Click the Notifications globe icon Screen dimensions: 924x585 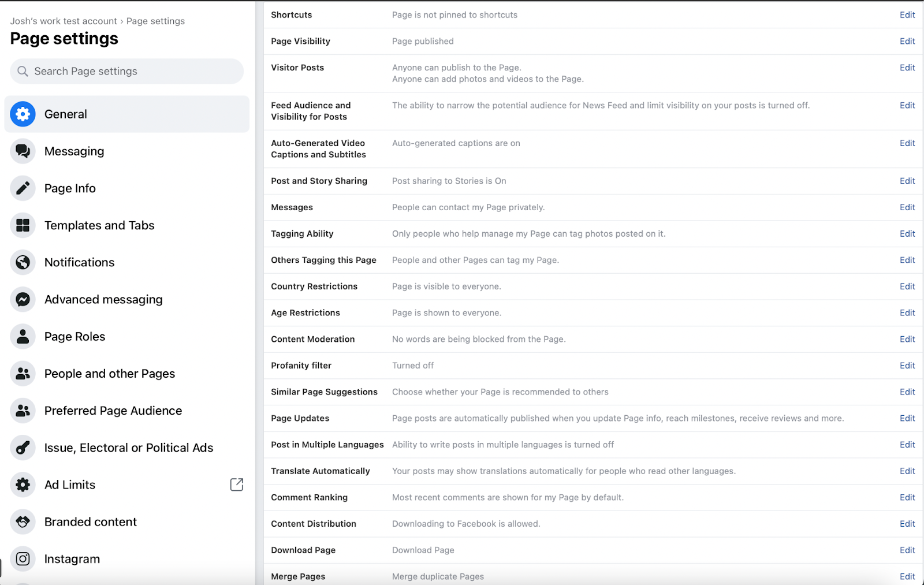click(x=23, y=262)
